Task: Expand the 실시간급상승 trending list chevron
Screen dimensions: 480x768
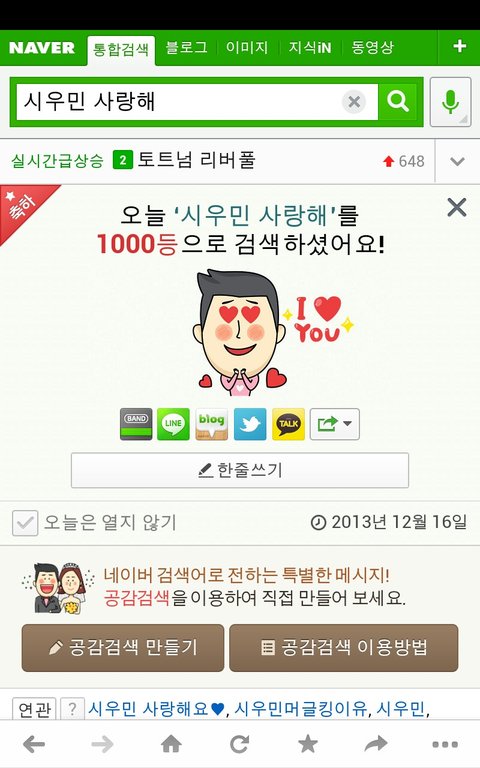Action: [x=457, y=161]
